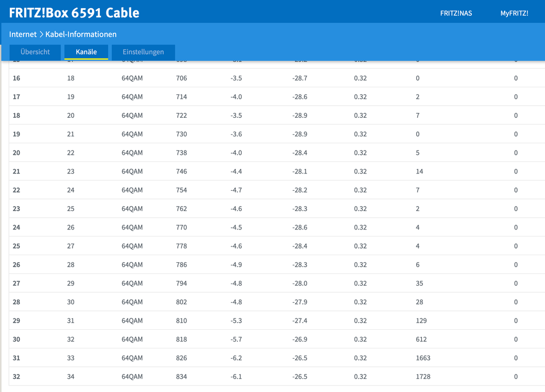Click MSE value -27.4
Screen dimensions: 545x392
click(x=300, y=321)
